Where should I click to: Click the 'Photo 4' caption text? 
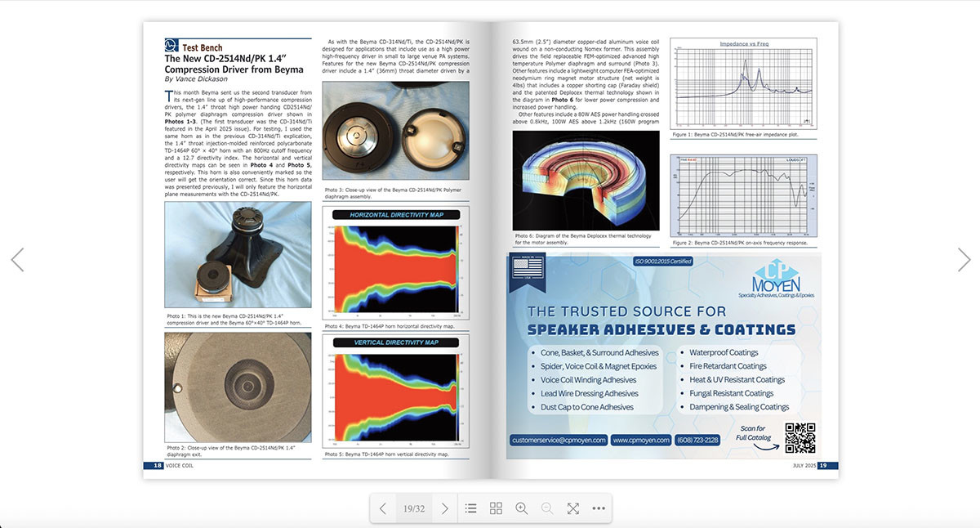pyautogui.click(x=390, y=326)
